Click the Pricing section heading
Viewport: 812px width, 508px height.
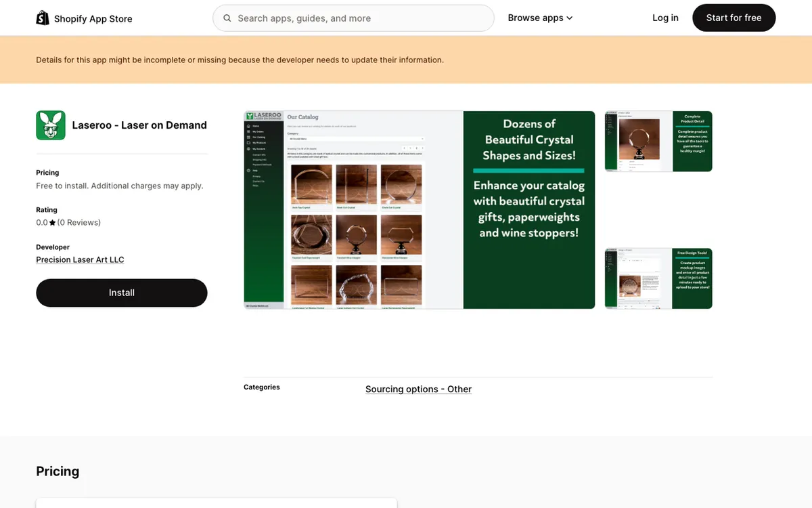tap(58, 471)
